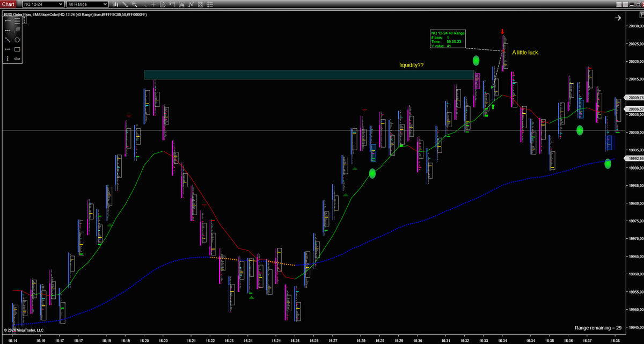The width and height of the screenshot is (644, 344).
Task: Select the horizontal segment drawing tool
Action: click(8, 21)
